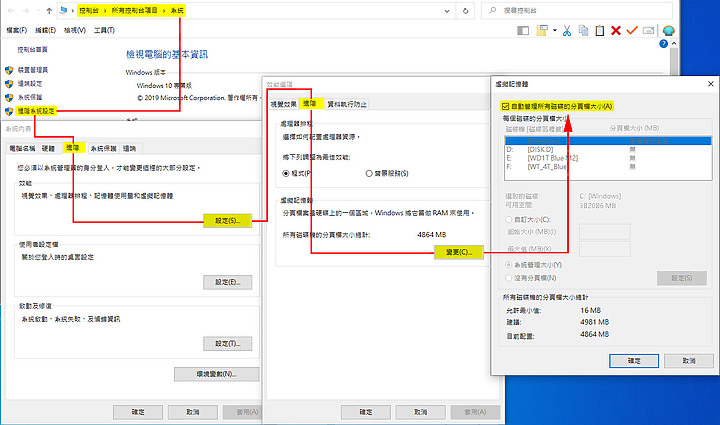Open help with blue question mark
The width and height of the screenshot is (720, 425).
pyautogui.click(x=664, y=44)
